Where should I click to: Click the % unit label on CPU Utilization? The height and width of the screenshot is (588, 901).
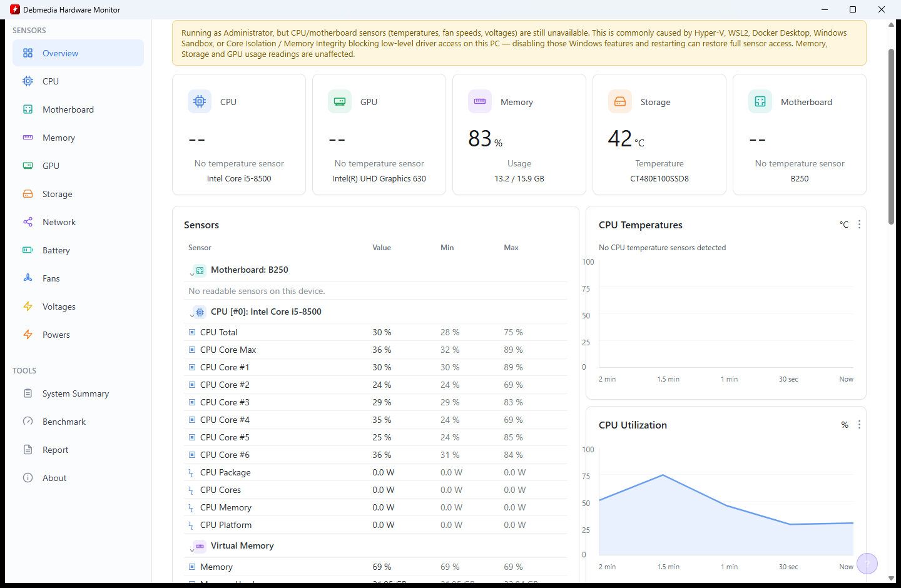[845, 425]
